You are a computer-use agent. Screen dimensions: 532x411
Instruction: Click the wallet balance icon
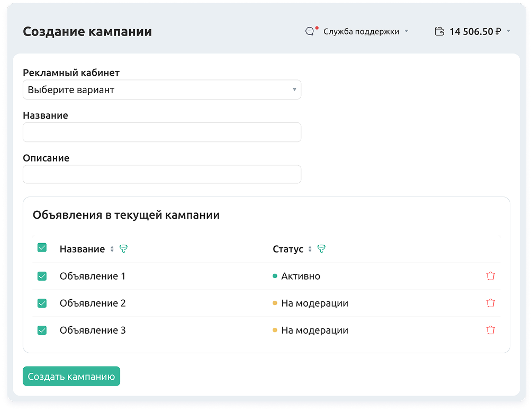pos(439,31)
